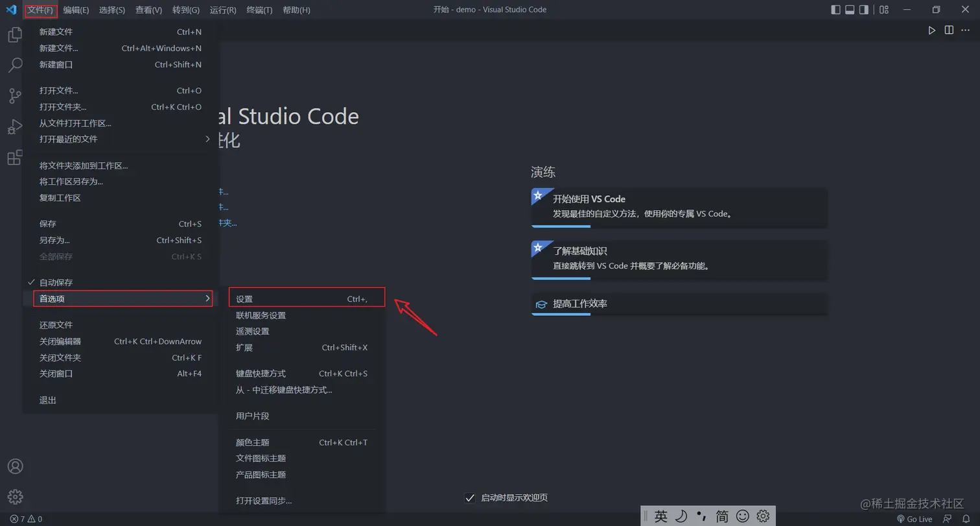Screen dimensions: 980x526
Task: Expand 打开最近的文件 submenu
Action: (121, 139)
